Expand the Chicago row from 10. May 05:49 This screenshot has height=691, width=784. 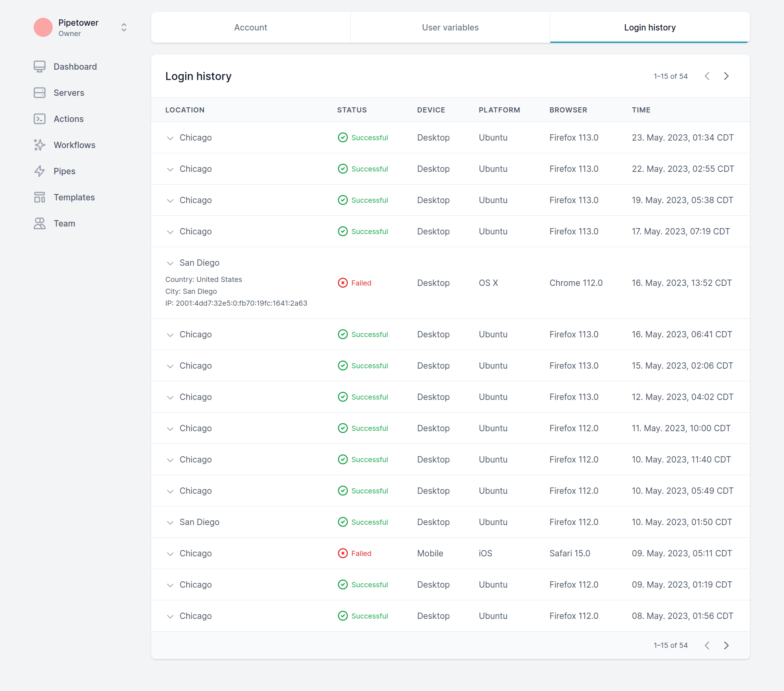170,491
